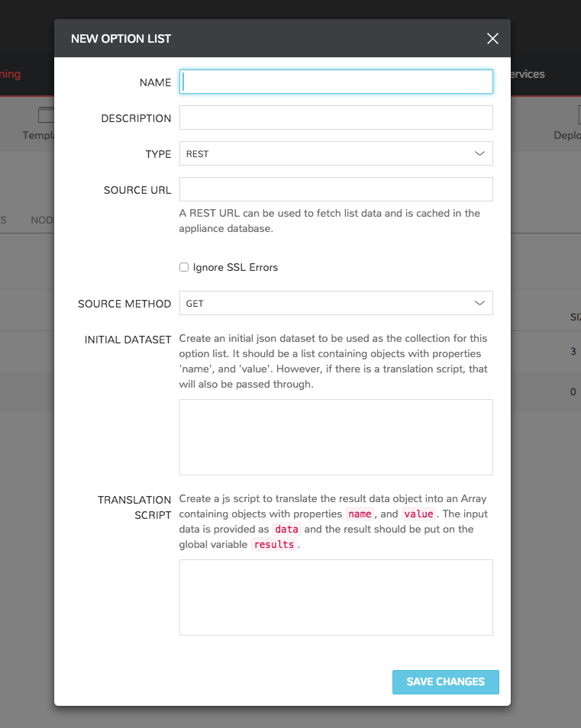Save the option list with Save Changes
Image resolution: width=581 pixels, height=728 pixels.
(445, 682)
